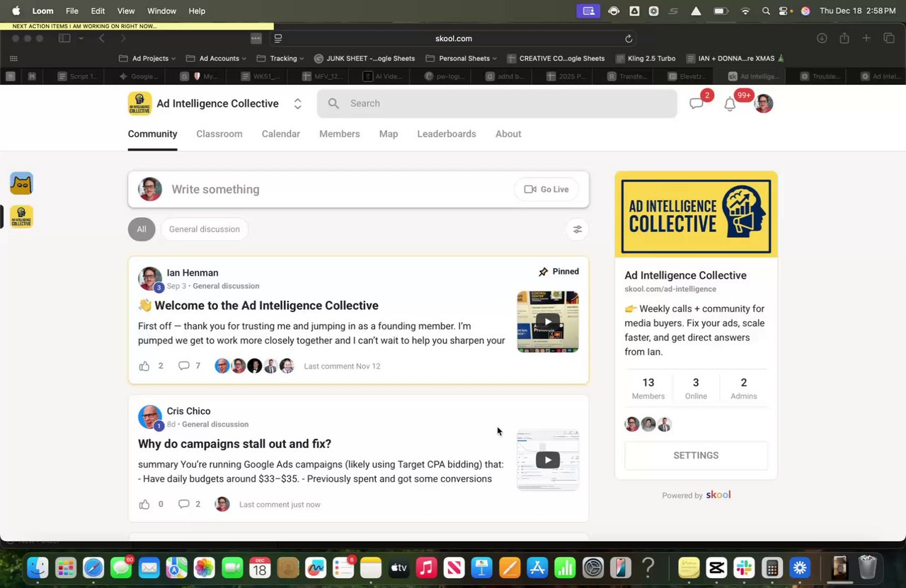Go back with Safari back arrow

[102, 38]
